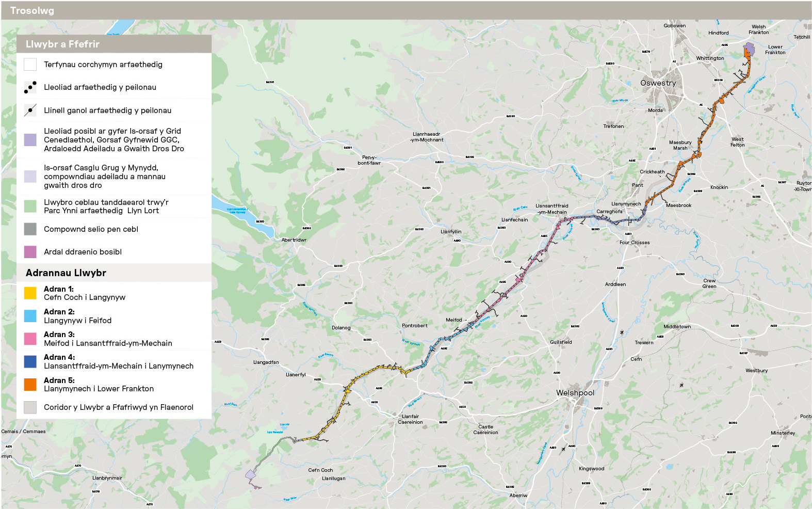Click the Knockin place label
The image size is (812, 509).
719,187
